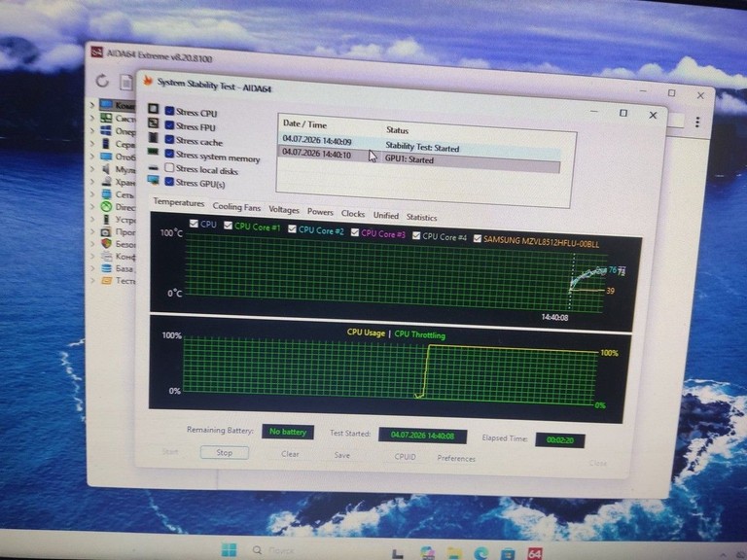
Task: Expand the DirectX tree node arrow
Action: [93, 207]
